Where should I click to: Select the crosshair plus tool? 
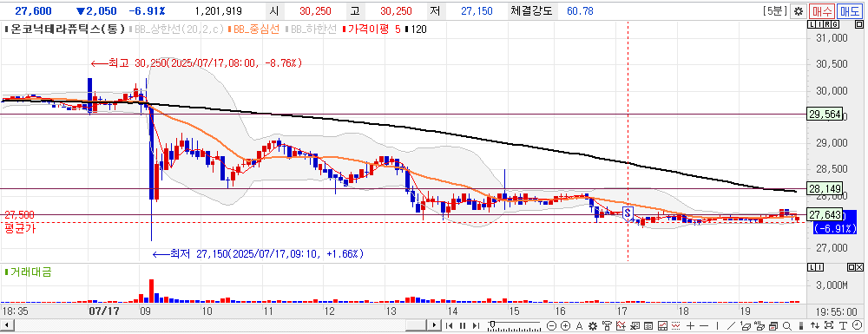click(x=690, y=325)
